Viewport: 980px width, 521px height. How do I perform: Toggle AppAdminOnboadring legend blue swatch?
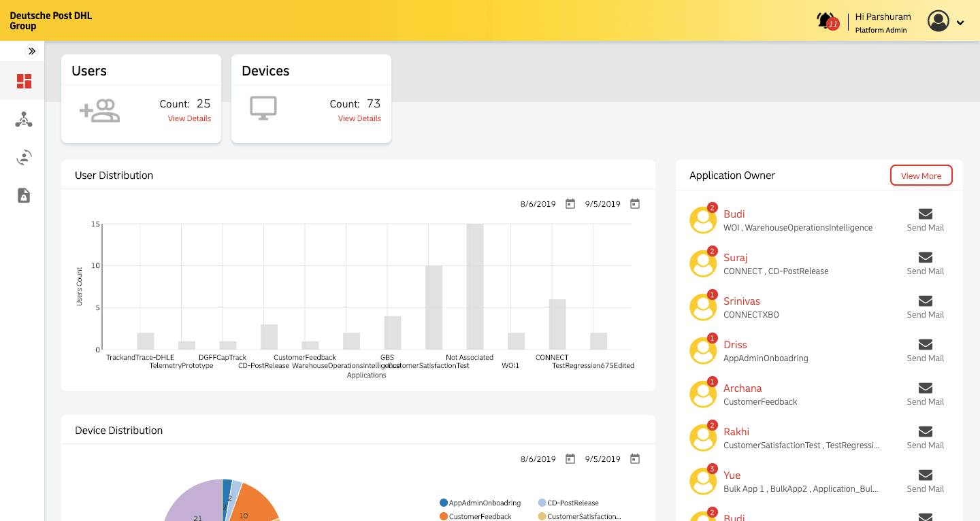pos(444,503)
